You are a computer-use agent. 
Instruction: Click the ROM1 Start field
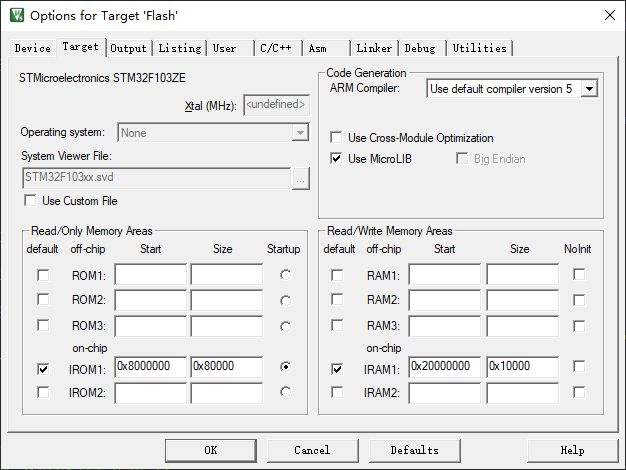(x=151, y=274)
